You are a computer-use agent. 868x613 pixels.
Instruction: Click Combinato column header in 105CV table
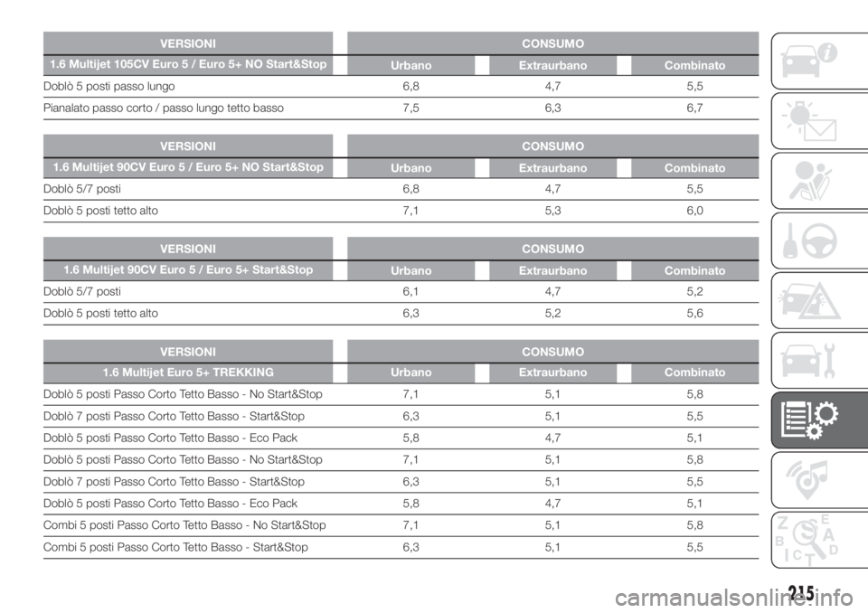click(x=694, y=65)
